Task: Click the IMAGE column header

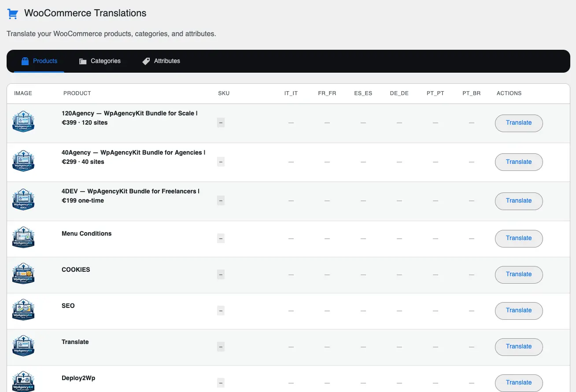Action: coord(23,93)
